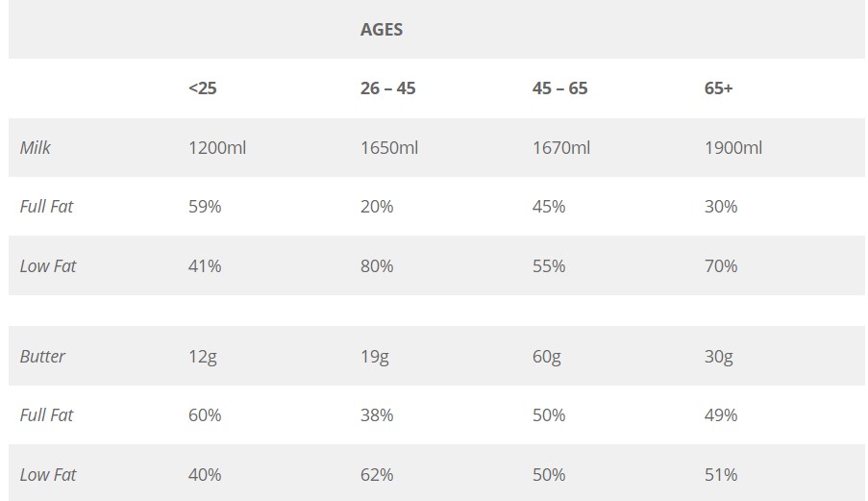Click the AGES table header
Screen dimensions: 868x501
pyautogui.click(x=382, y=30)
